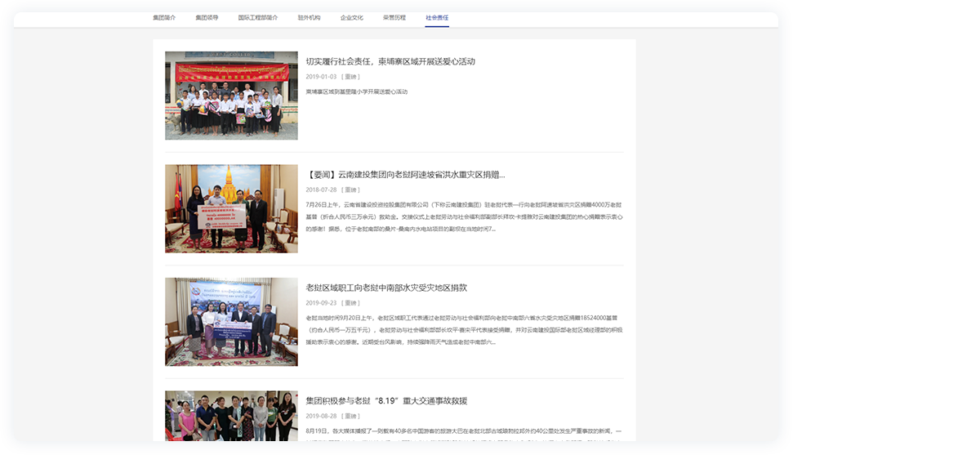Open article 老挝区域职工向老挝中南部水灾受灾地区捐款
The image size is (980, 455).
385,288
